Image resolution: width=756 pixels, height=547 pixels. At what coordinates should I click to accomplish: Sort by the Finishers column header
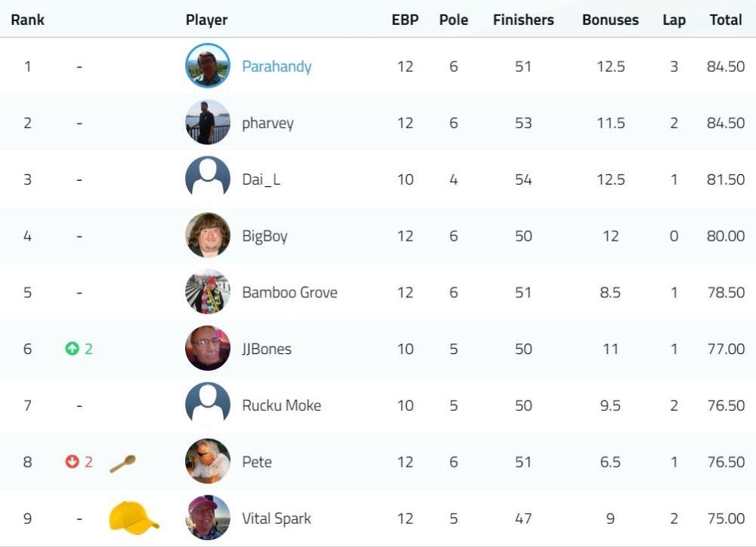(x=523, y=20)
